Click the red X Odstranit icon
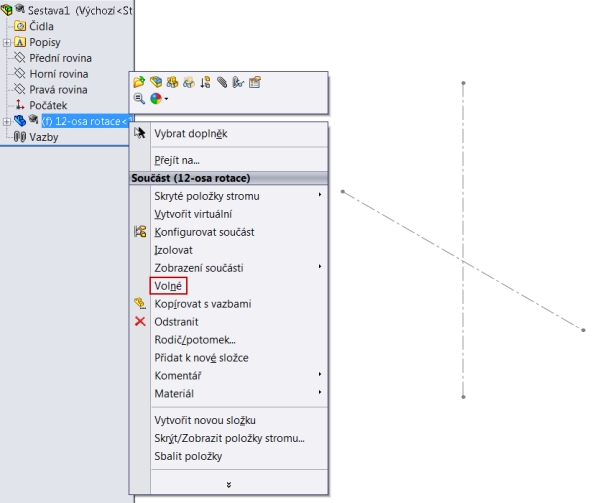Screen dimensions: 600x503 (140, 321)
